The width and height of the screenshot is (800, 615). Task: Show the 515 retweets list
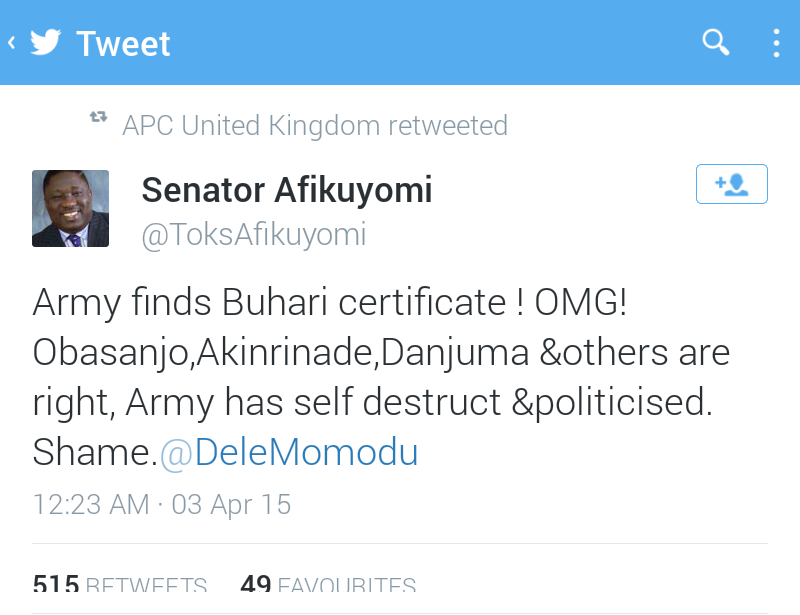point(119,583)
